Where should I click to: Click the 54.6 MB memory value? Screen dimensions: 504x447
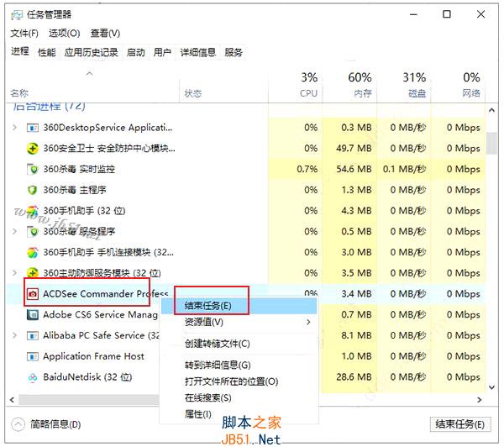pyautogui.click(x=354, y=169)
